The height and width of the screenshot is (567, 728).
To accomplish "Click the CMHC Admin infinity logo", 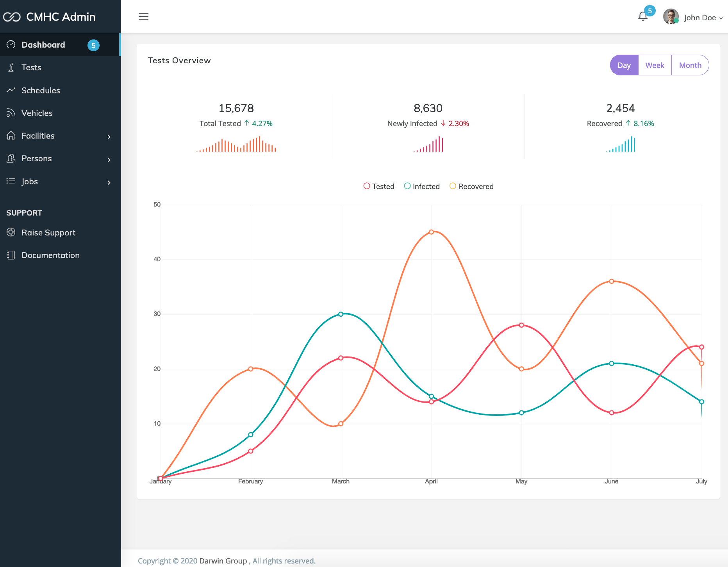I will (12, 17).
